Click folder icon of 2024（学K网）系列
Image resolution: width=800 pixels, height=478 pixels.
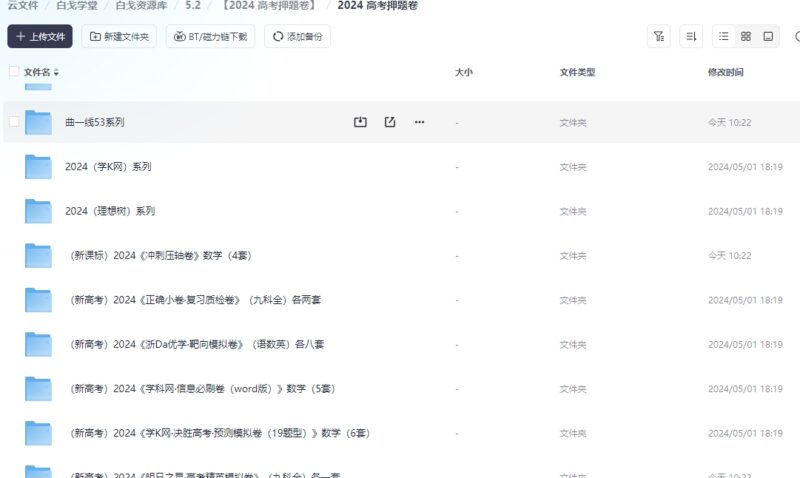click(38, 167)
